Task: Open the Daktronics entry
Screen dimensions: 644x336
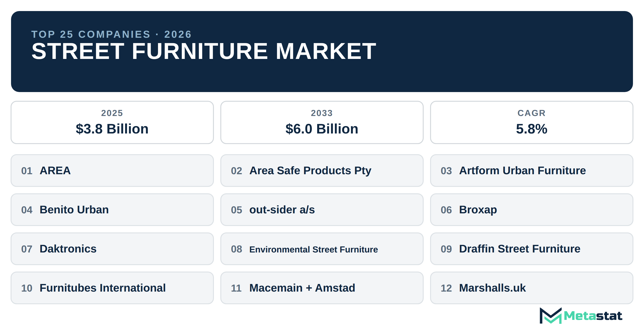Action: tap(112, 249)
